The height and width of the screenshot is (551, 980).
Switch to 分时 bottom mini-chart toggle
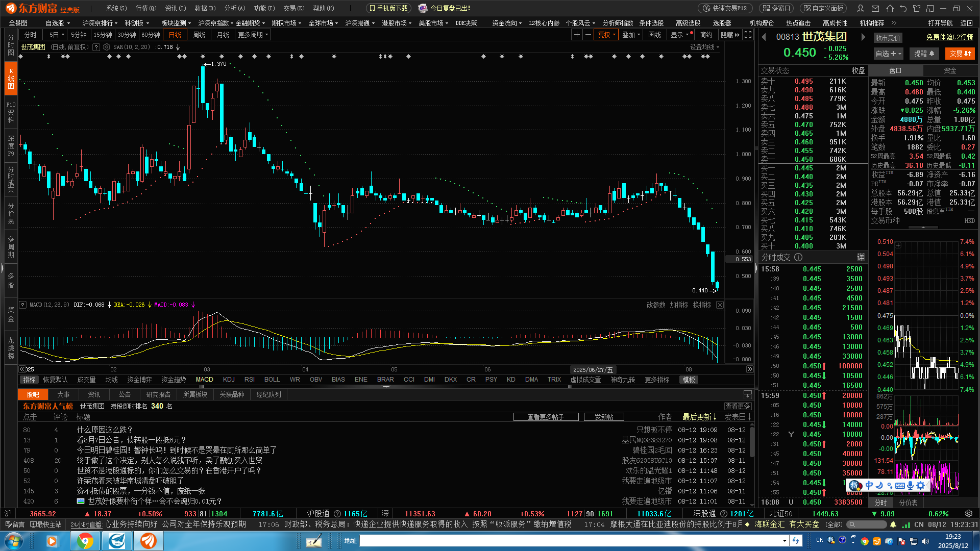[881, 502]
